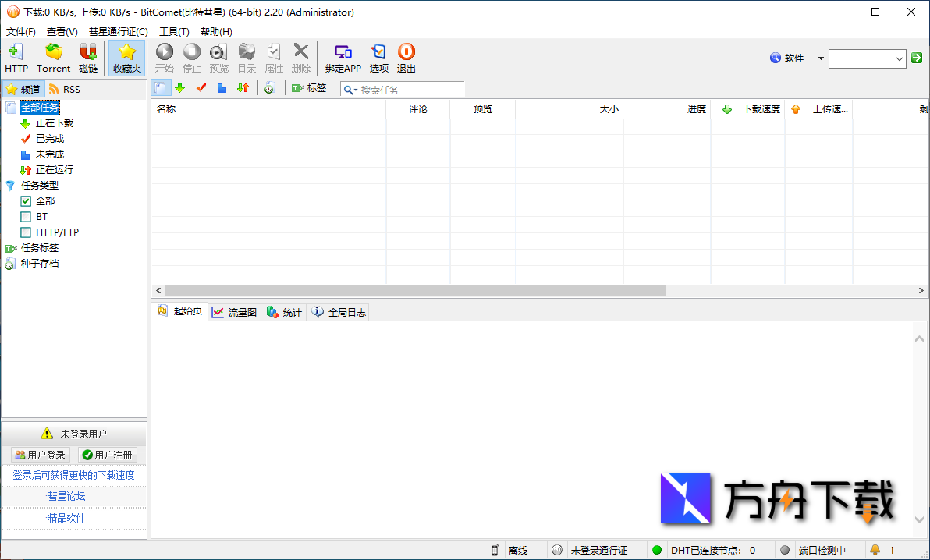Enable the HTTP/FTP task type checkbox
930x560 pixels.
[26, 232]
